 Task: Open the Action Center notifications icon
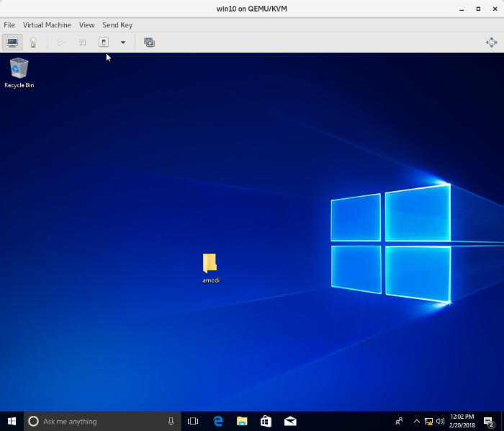[x=489, y=421]
